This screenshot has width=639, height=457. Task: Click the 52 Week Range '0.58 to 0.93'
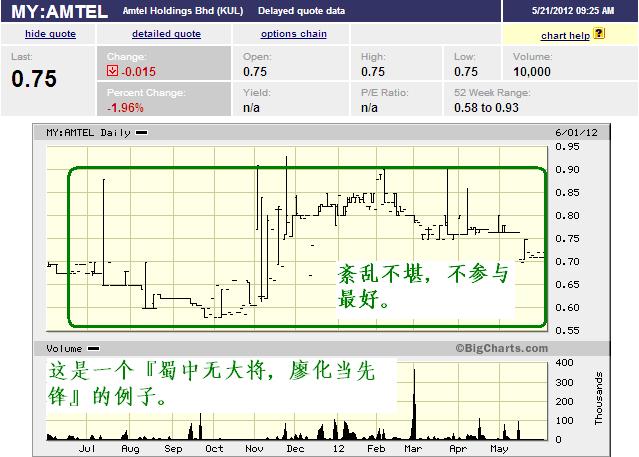[x=486, y=108]
